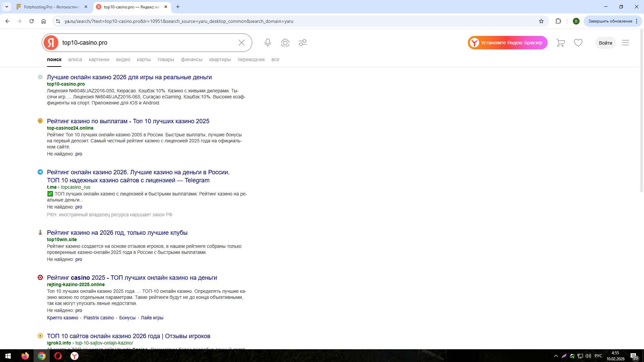The width and height of the screenshot is (644, 362).
Task: Open search settings sliders icon
Action: click(303, 43)
